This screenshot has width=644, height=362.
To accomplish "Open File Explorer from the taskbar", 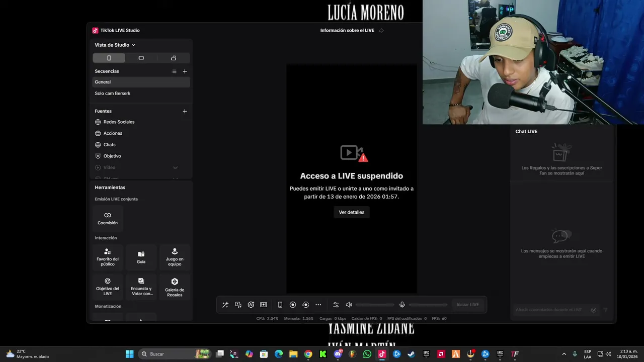I will [x=293, y=354].
